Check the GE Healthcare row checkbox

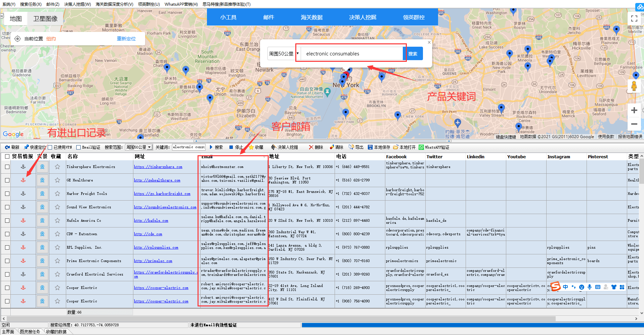(x=7, y=180)
